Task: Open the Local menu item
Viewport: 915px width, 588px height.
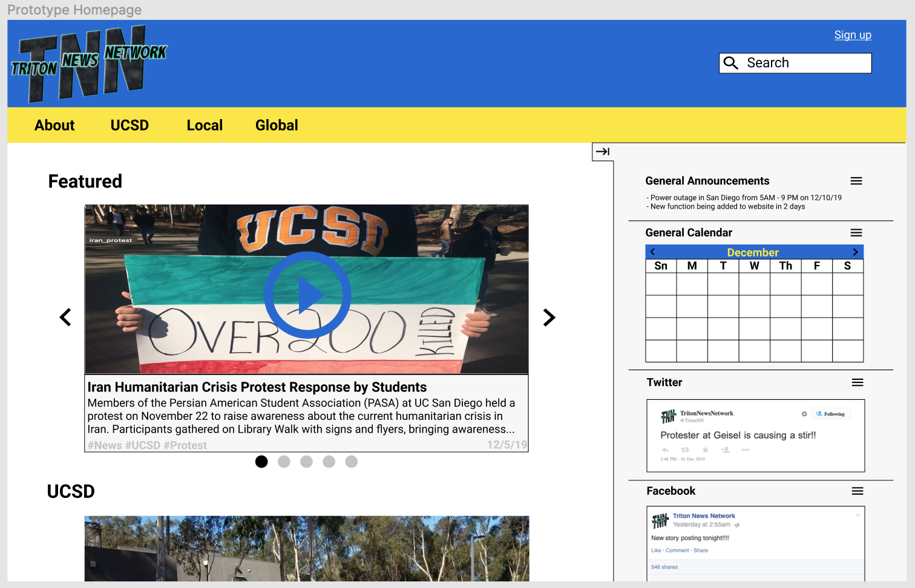Action: (x=205, y=125)
